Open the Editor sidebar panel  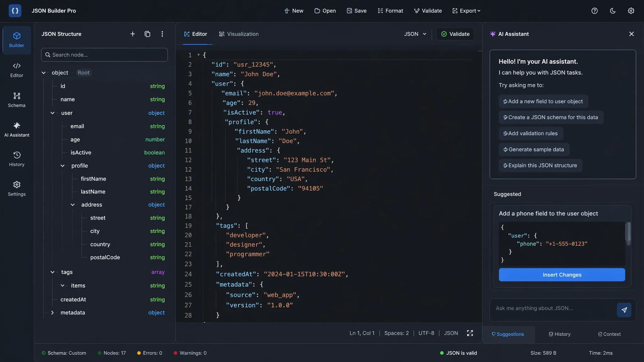(x=17, y=70)
